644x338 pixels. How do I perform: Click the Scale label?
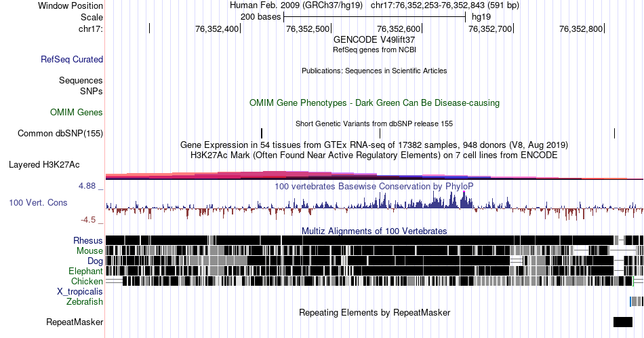(92, 17)
